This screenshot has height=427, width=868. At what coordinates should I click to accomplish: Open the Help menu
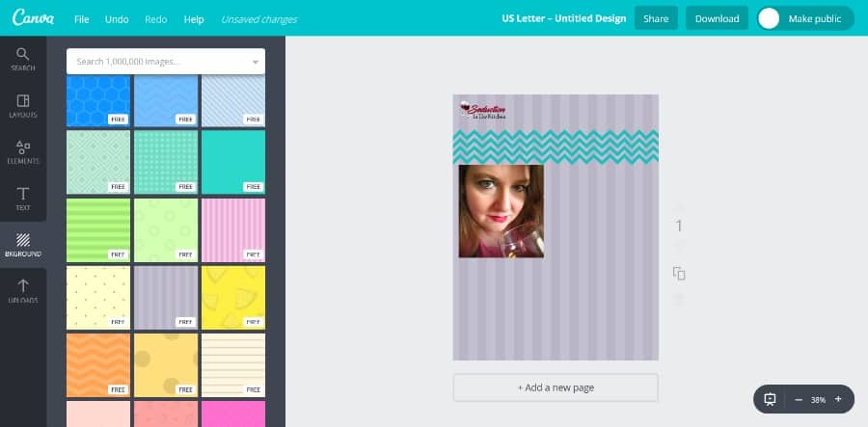(x=194, y=19)
